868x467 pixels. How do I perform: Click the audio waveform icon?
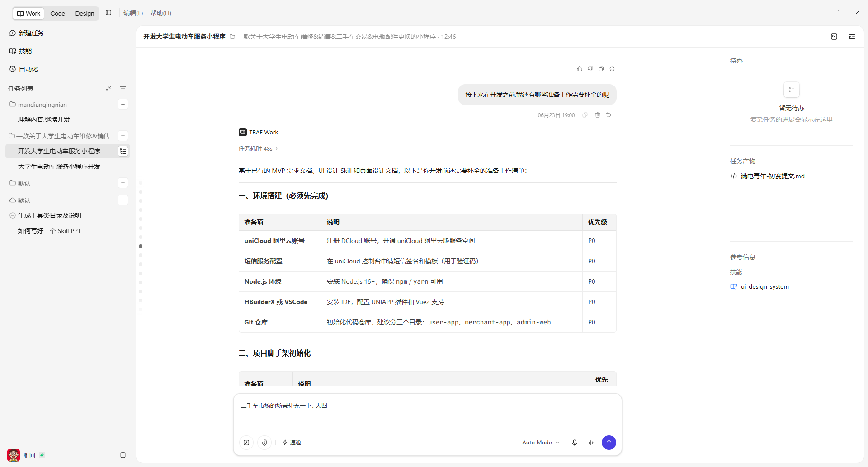(591, 443)
